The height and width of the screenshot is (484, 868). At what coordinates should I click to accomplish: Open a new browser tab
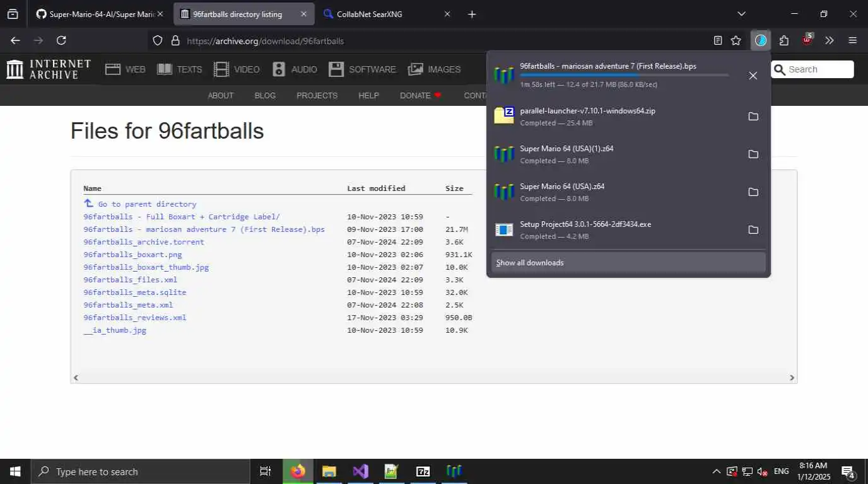coord(472,14)
